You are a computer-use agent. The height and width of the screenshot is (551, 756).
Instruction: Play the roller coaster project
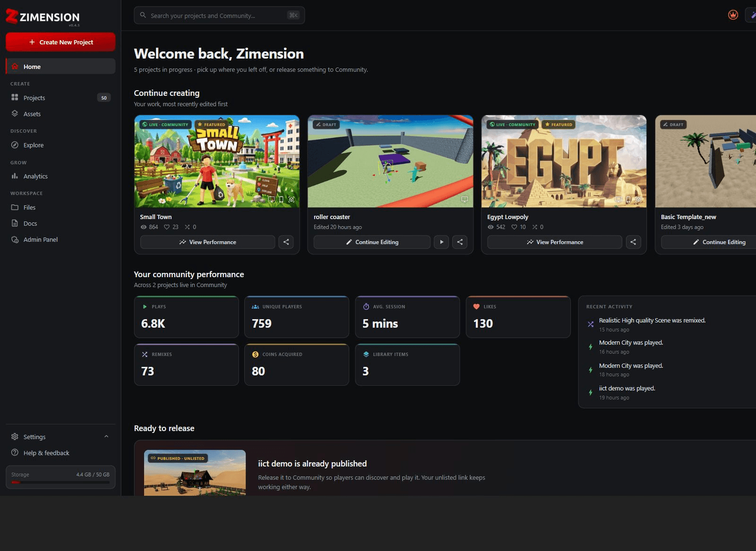[x=441, y=242]
